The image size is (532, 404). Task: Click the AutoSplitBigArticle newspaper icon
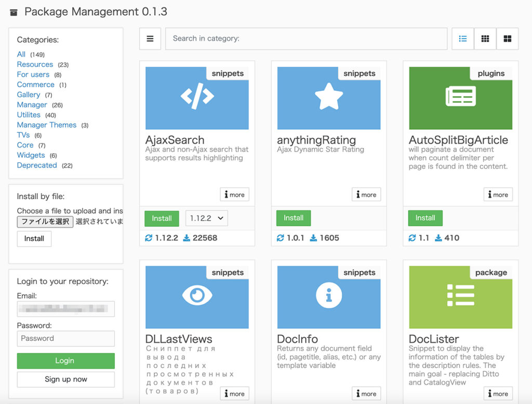click(x=460, y=97)
